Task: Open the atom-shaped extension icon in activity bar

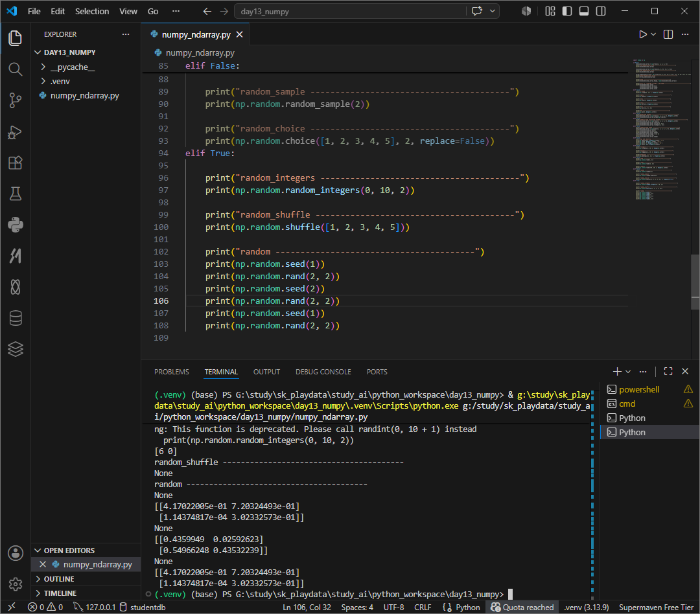Action: coord(15,287)
